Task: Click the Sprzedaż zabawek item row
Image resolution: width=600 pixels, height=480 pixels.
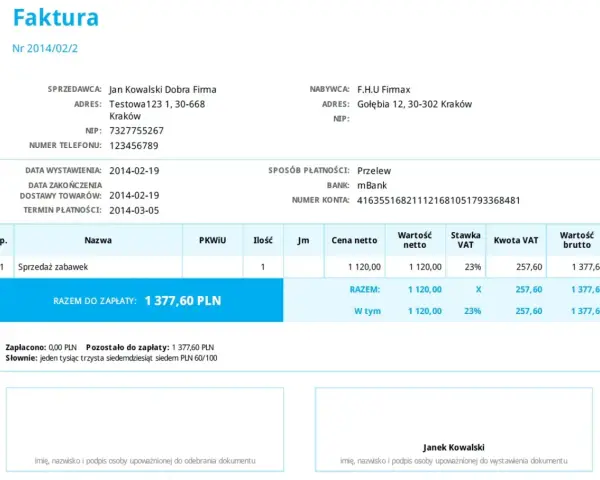Action: [x=300, y=267]
